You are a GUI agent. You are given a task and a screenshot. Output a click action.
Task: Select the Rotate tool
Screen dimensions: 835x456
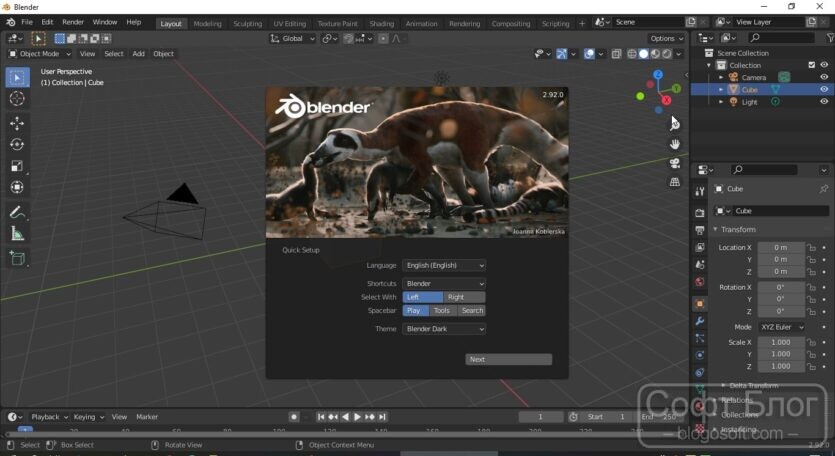(17, 144)
